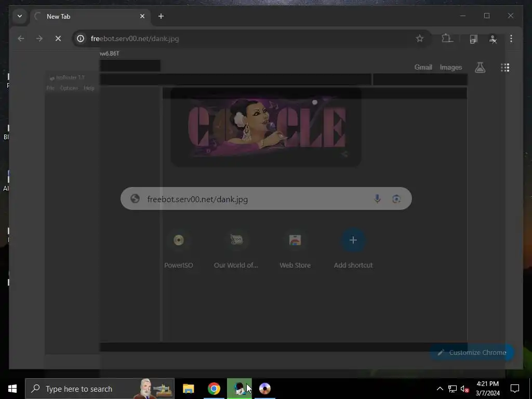Go back with the back arrow
The width and height of the screenshot is (532, 399).
(x=21, y=38)
